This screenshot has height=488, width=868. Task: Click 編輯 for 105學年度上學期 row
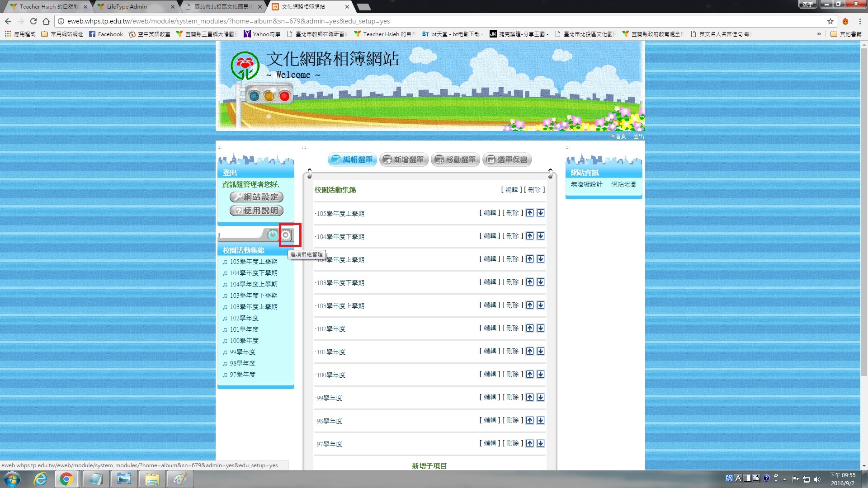tap(490, 213)
